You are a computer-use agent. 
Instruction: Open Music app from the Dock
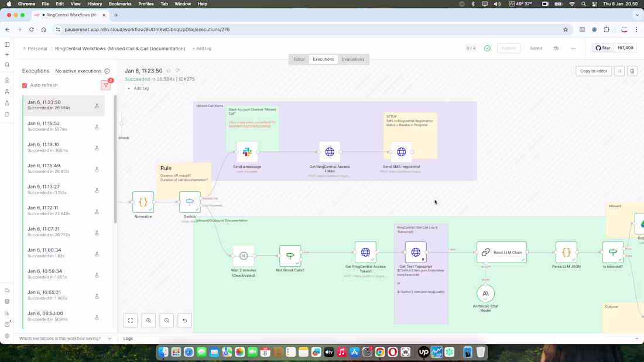[342, 352]
